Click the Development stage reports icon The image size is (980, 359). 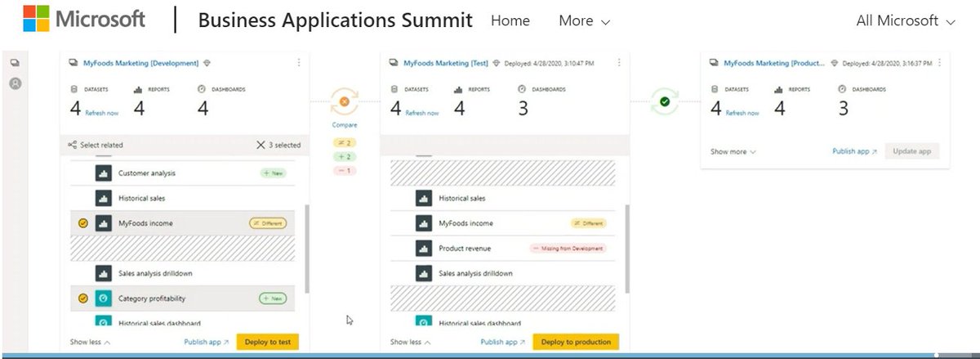(x=138, y=89)
